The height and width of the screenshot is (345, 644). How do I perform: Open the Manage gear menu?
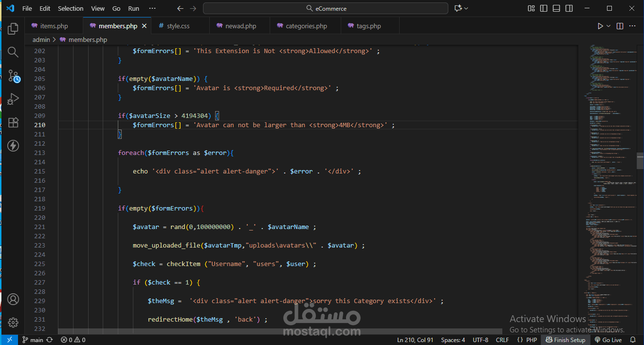point(13,323)
